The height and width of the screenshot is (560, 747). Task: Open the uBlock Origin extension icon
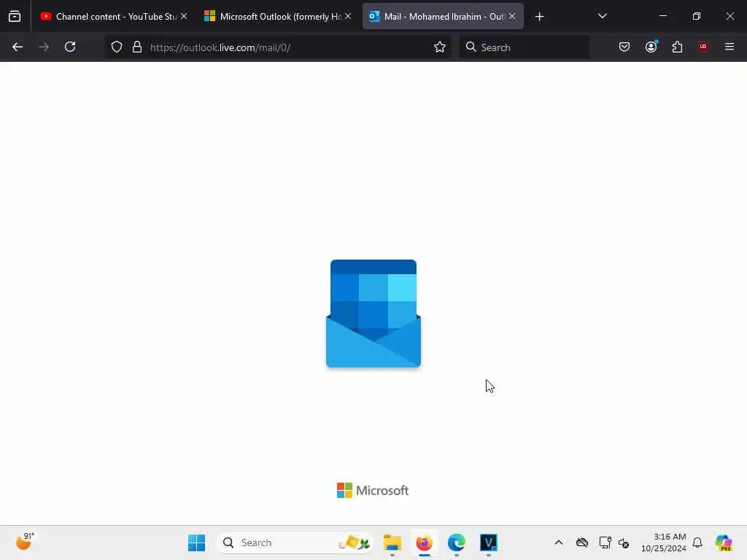pyautogui.click(x=703, y=47)
